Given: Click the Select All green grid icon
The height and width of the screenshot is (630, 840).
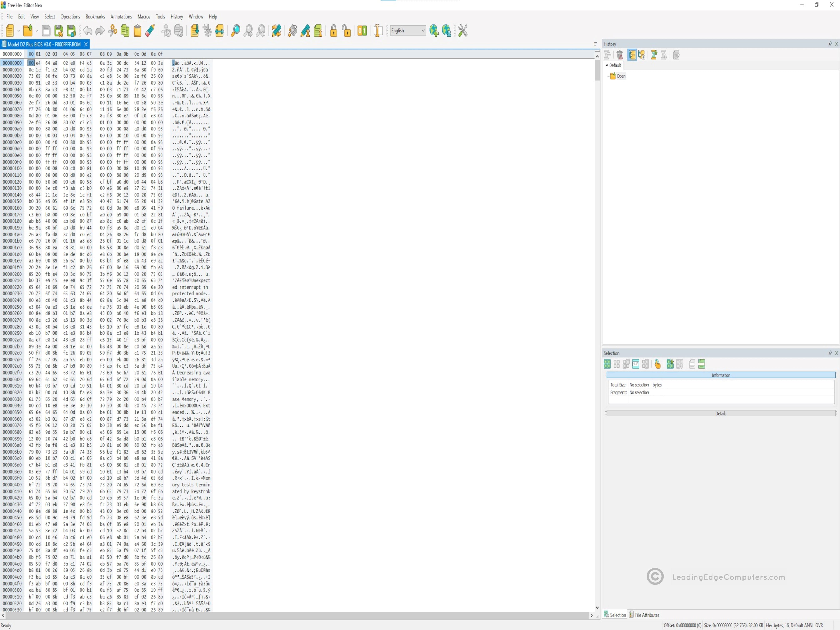Looking at the screenshot, I should [607, 364].
